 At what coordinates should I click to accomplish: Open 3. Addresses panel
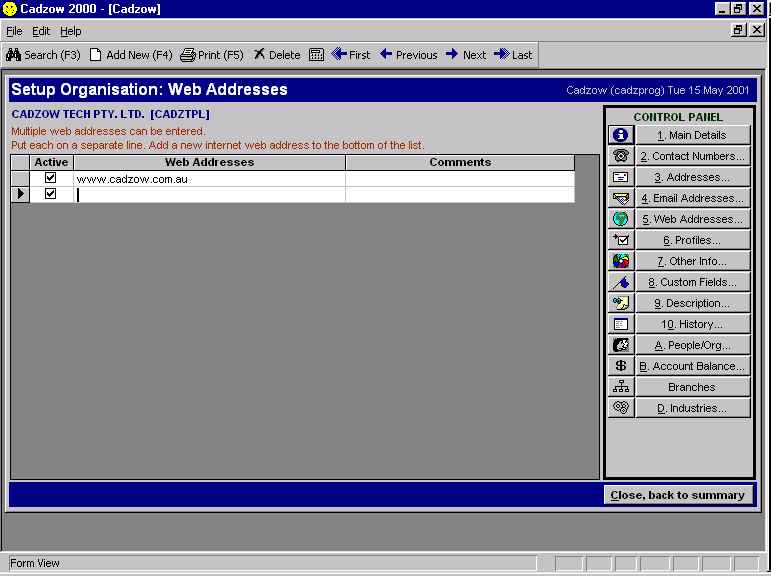click(x=692, y=177)
